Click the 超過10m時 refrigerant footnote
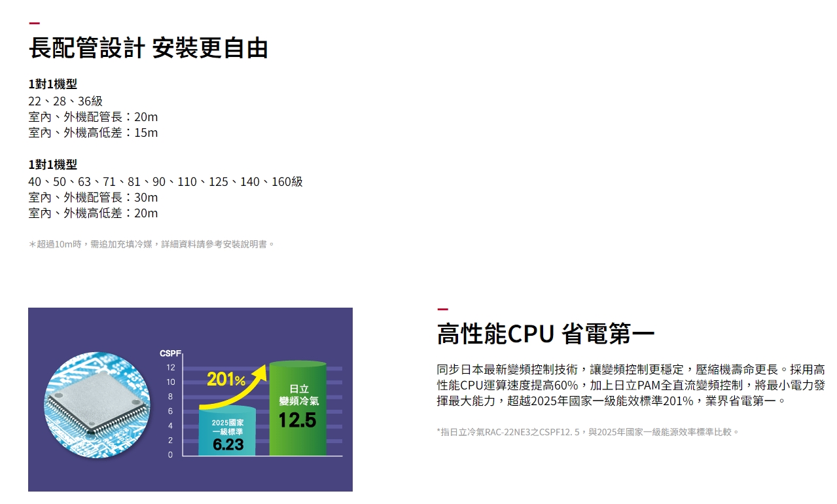The width and height of the screenshot is (837, 504). tap(152, 244)
